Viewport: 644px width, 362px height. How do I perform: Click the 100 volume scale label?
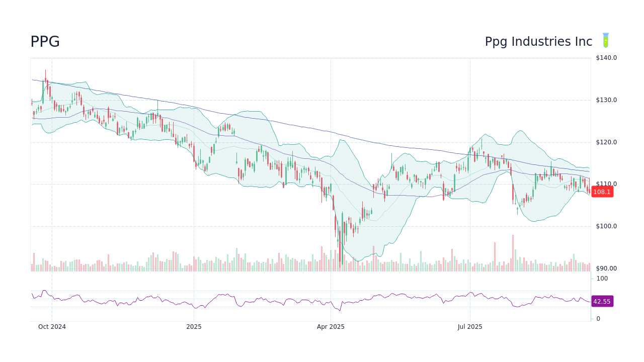602,279
